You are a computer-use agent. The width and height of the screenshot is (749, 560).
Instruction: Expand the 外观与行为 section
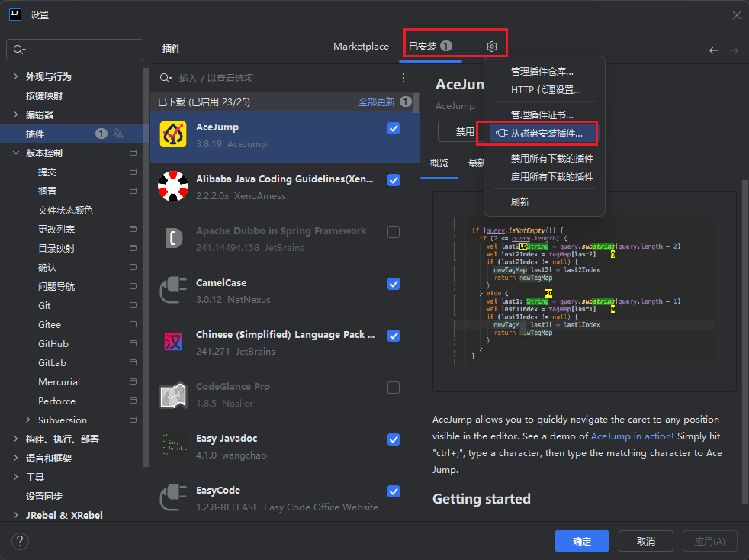click(x=14, y=77)
